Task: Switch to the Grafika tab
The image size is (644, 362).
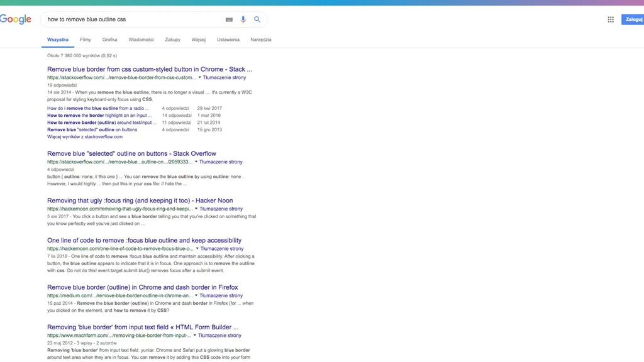Action: [x=109, y=40]
